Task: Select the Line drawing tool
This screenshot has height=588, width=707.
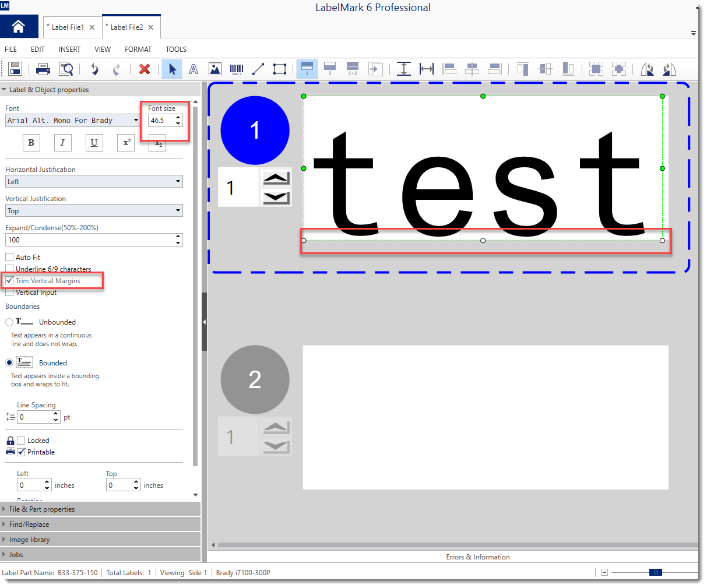Action: (258, 69)
